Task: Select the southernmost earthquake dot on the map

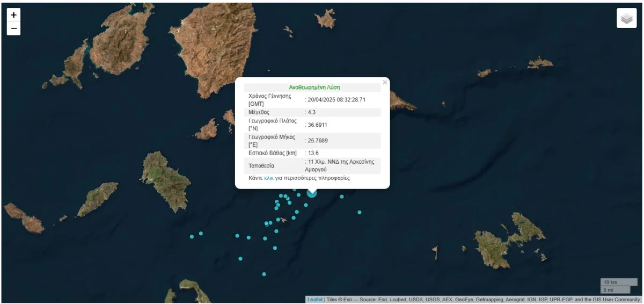Action: (x=264, y=274)
